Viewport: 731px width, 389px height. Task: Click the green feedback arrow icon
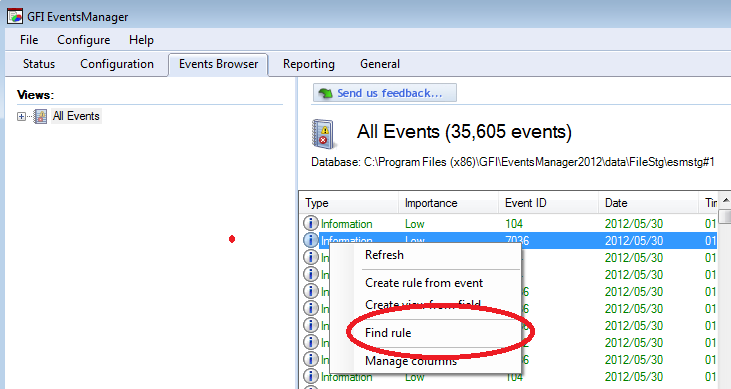point(325,93)
